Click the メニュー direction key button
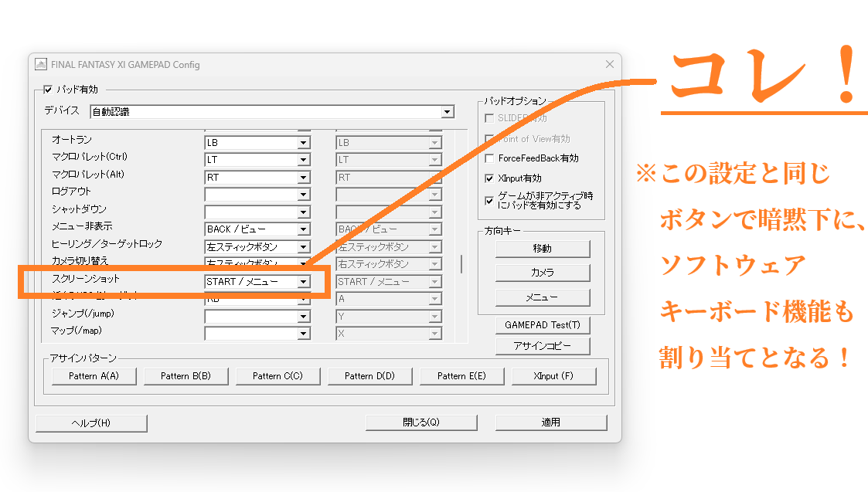The width and height of the screenshot is (868, 492). click(x=543, y=297)
